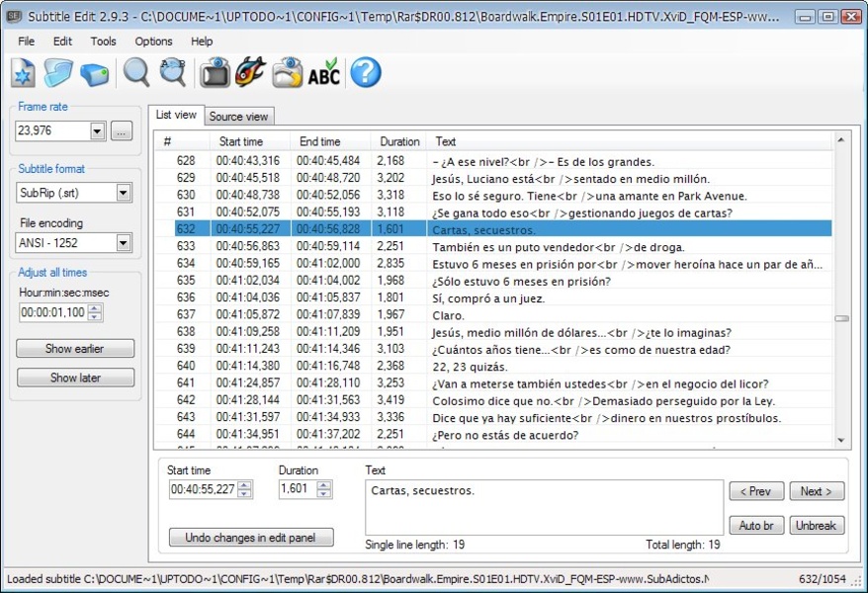Increase the Duration value with the up arrow
This screenshot has width=868, height=593.
[324, 484]
